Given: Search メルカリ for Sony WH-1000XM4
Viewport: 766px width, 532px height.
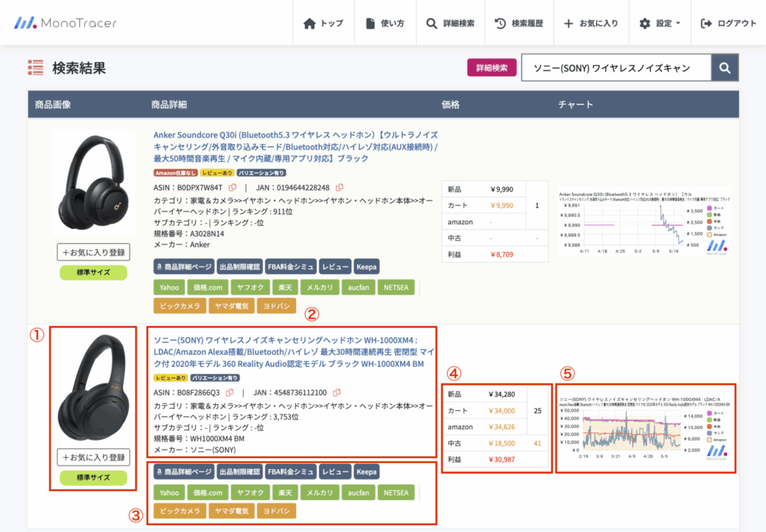Looking at the screenshot, I should click(x=319, y=492).
